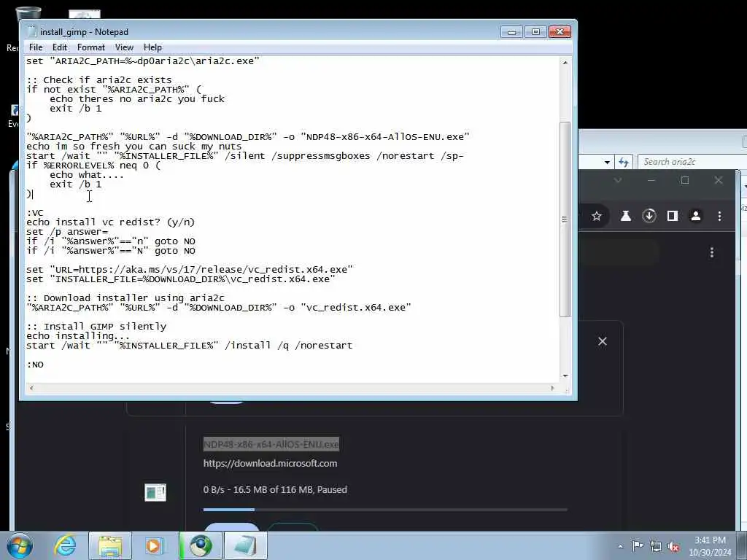The image size is (747, 560).
Task: Open the File menu in Notepad
Action: [x=35, y=47]
